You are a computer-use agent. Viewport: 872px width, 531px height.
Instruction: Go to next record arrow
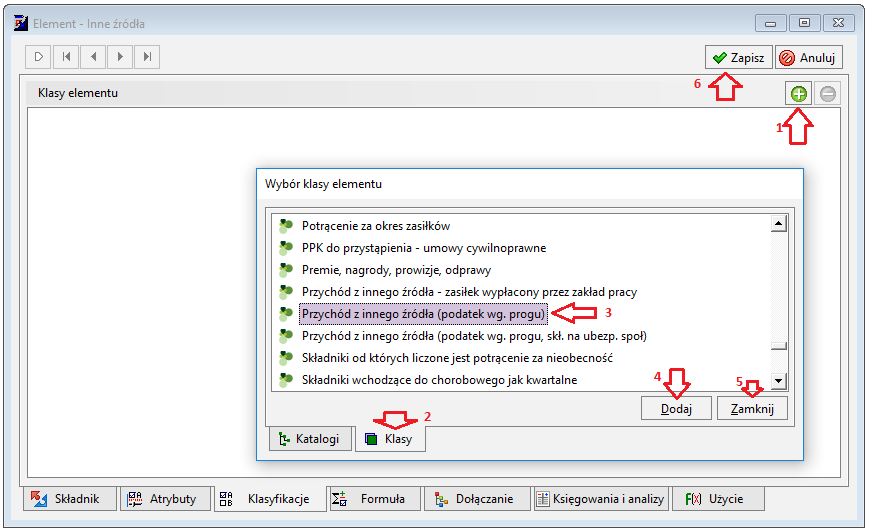point(120,57)
